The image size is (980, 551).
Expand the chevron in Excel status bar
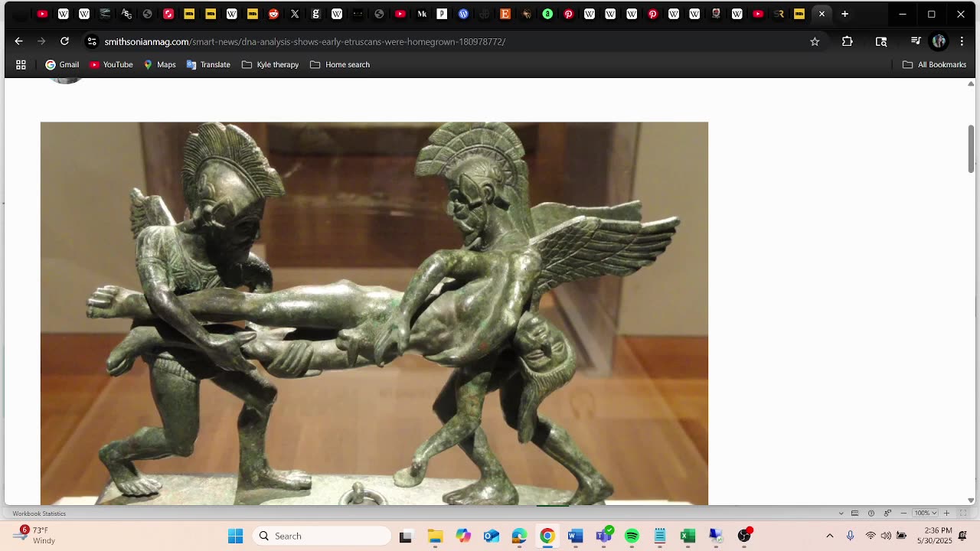point(841,513)
